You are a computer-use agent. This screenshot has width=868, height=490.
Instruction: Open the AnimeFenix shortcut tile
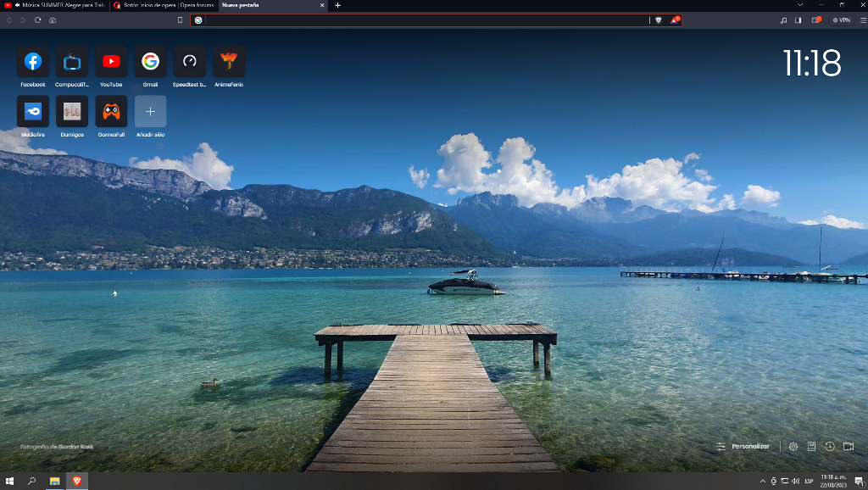tap(229, 62)
